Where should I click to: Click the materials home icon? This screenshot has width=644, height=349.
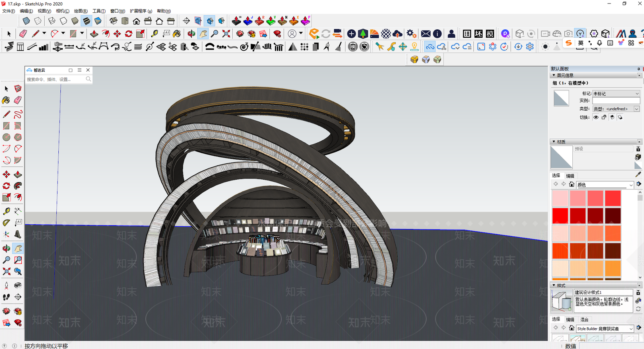pos(572,184)
